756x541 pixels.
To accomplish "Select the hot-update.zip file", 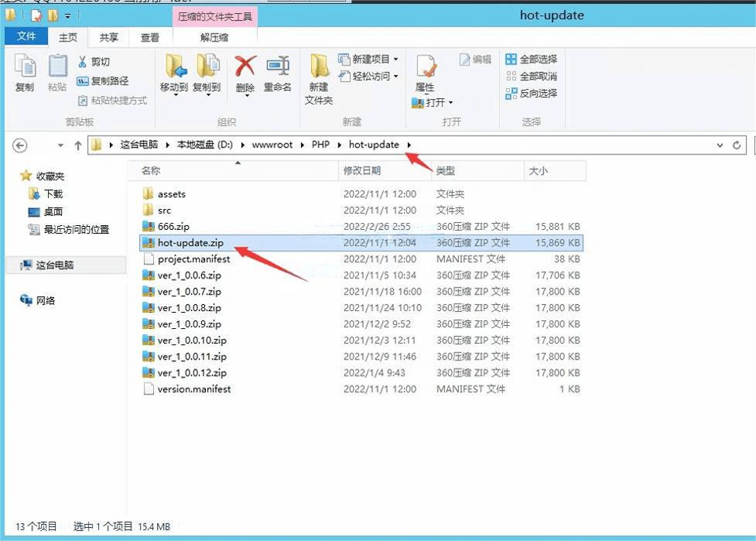I will 361,242.
